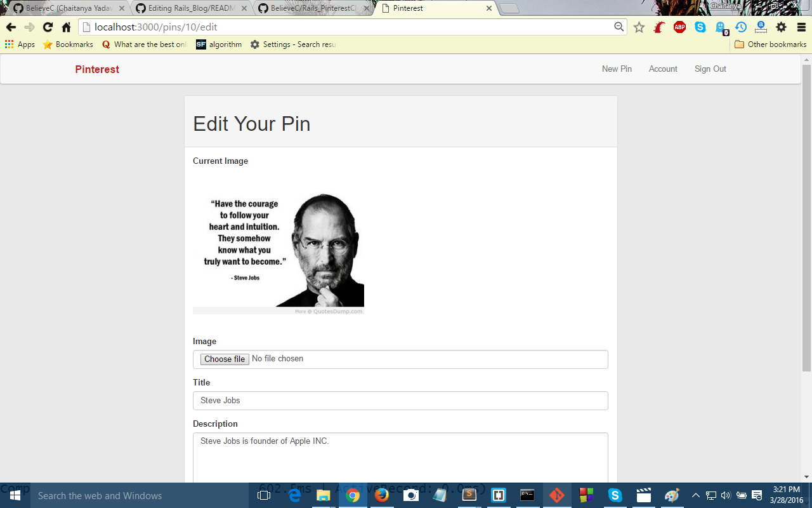Open the movie clapperboard taskbar app
Screen dimensions: 812x508
(644, 495)
